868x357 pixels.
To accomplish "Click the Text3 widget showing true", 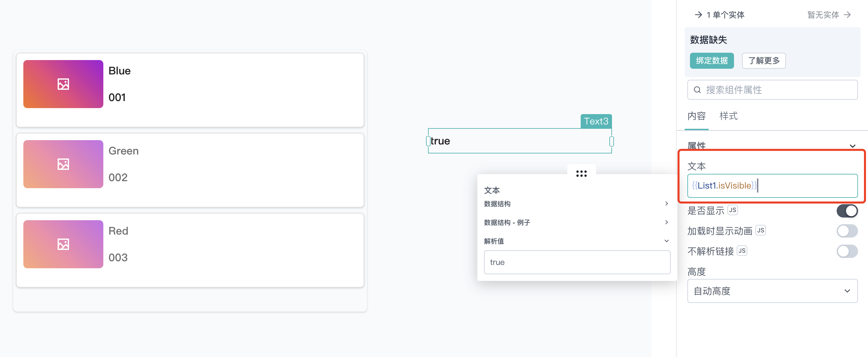I will (x=520, y=141).
